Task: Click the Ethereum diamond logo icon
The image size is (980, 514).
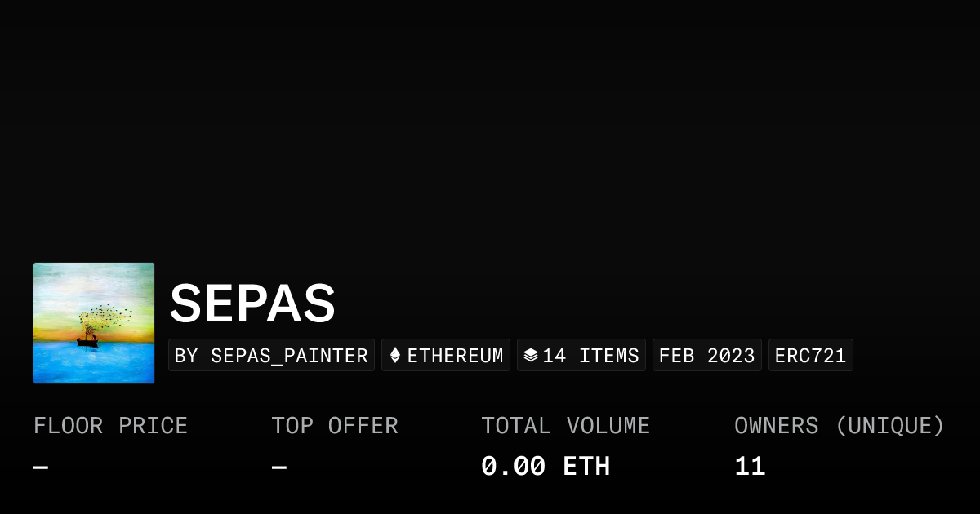Action: coord(395,356)
